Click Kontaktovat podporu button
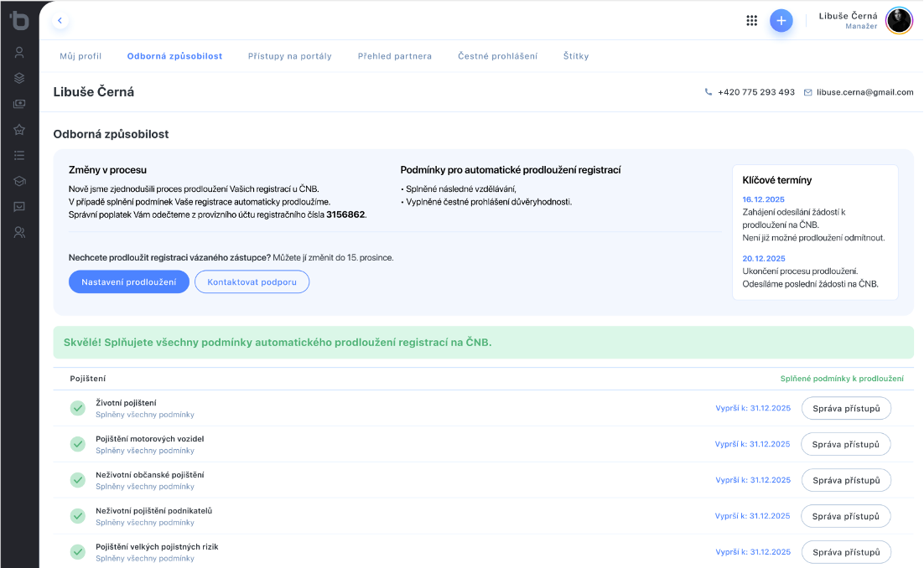This screenshot has height=568, width=924. (x=252, y=282)
